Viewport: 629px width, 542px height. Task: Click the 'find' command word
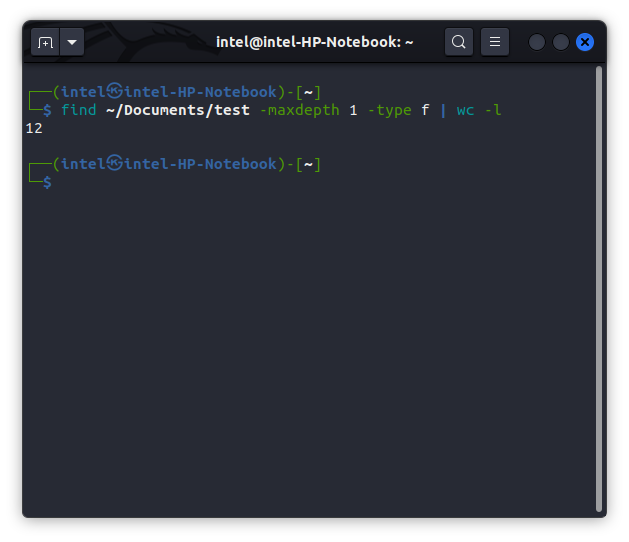[78, 110]
